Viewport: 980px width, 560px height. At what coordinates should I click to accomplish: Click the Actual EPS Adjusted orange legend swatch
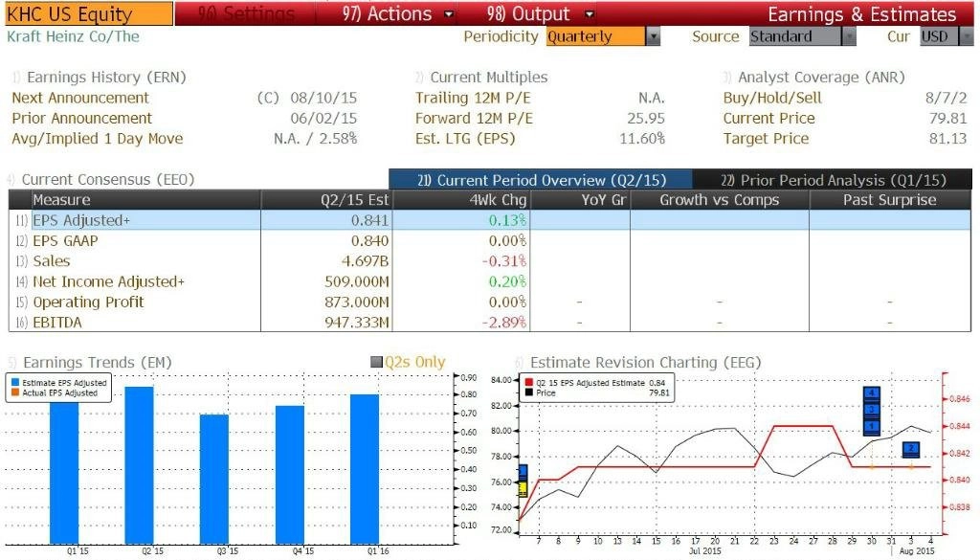point(15,392)
